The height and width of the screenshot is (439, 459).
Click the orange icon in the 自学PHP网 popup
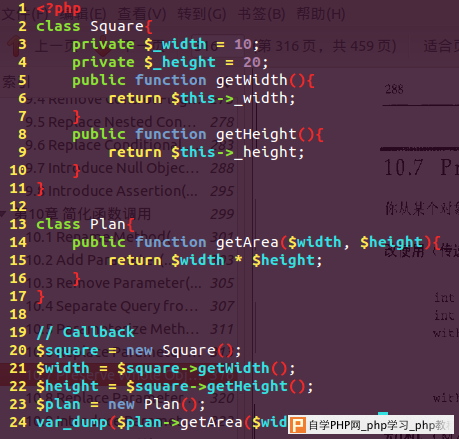pyautogui.click(x=297, y=425)
